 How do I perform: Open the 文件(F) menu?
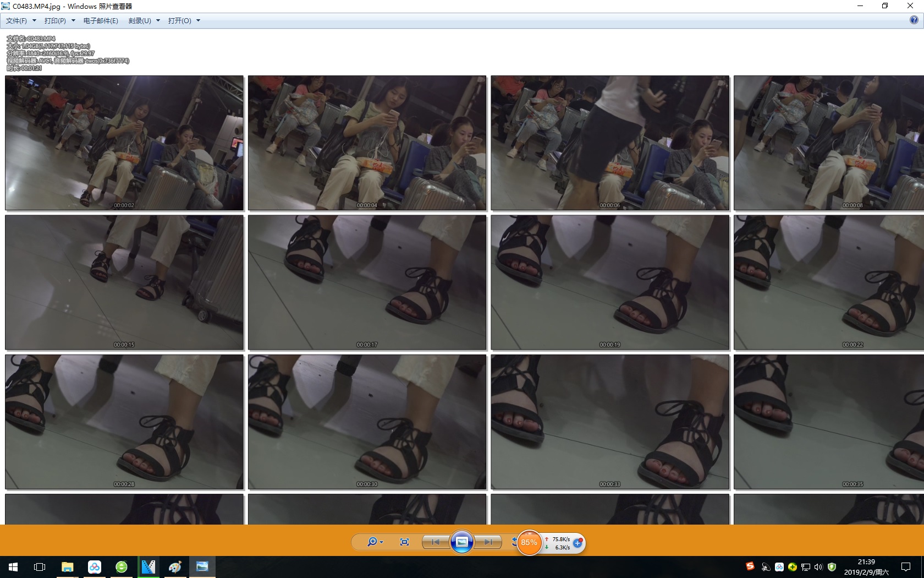coord(16,21)
